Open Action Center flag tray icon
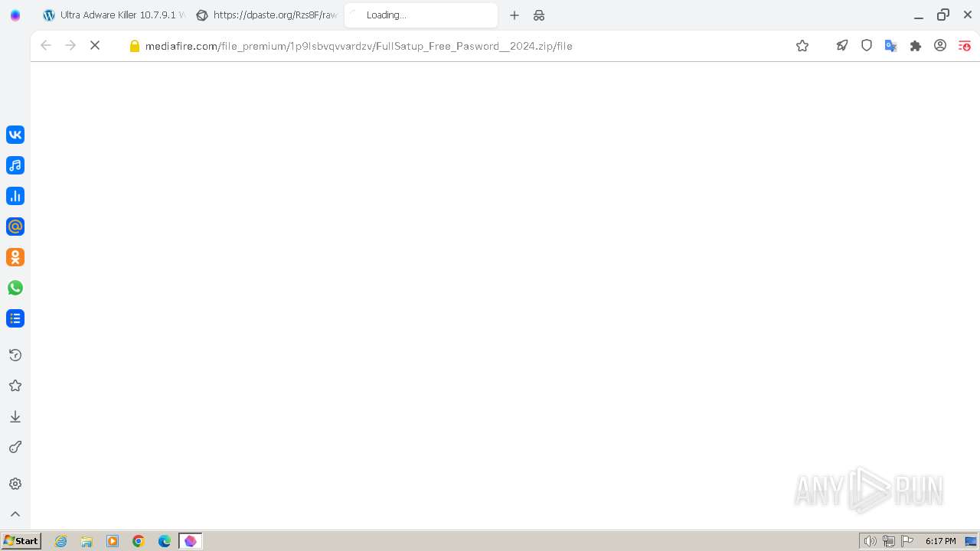Image resolution: width=980 pixels, height=551 pixels. pos(907,541)
